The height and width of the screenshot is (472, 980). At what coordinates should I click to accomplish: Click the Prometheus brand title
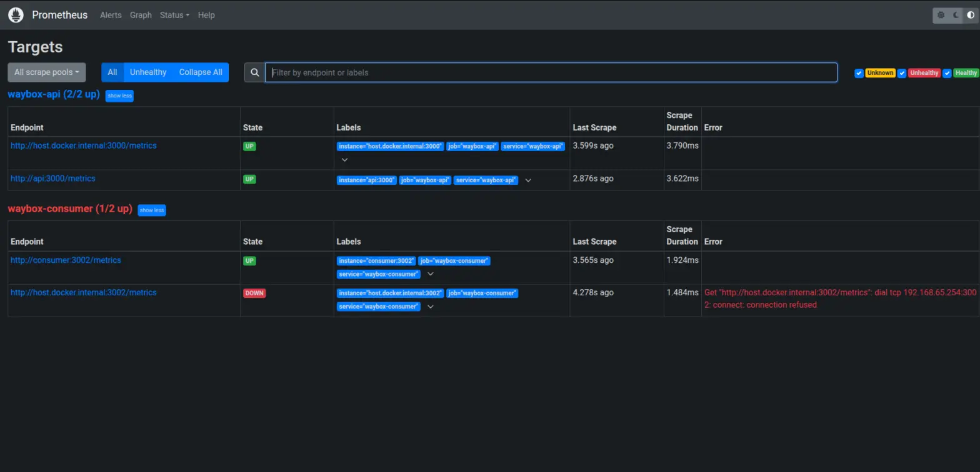coord(60,15)
